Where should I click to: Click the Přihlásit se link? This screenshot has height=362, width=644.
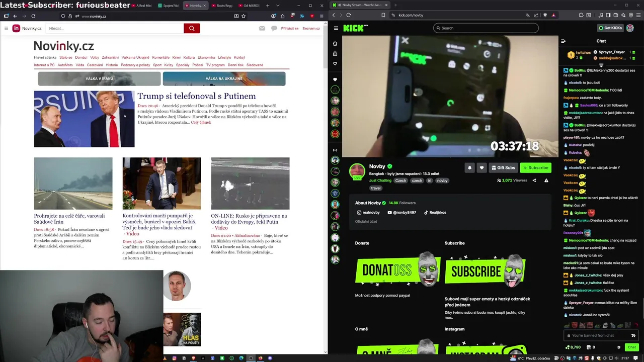(x=290, y=28)
